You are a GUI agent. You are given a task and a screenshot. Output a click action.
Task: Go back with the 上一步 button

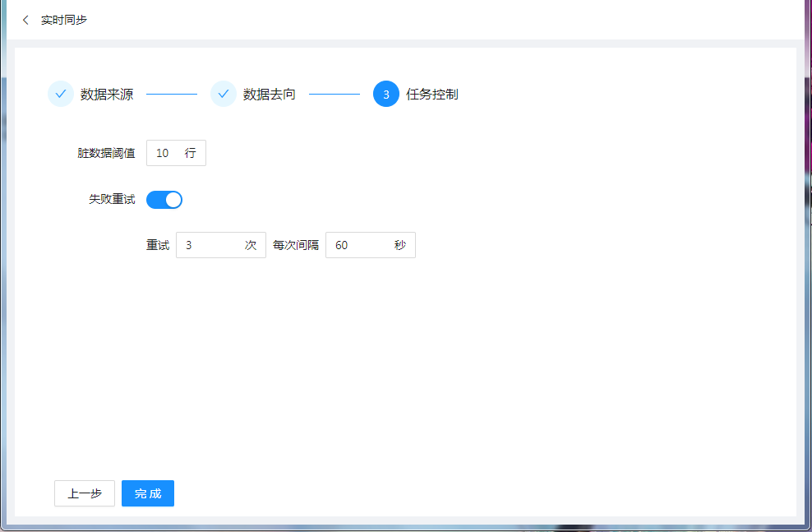click(x=85, y=493)
